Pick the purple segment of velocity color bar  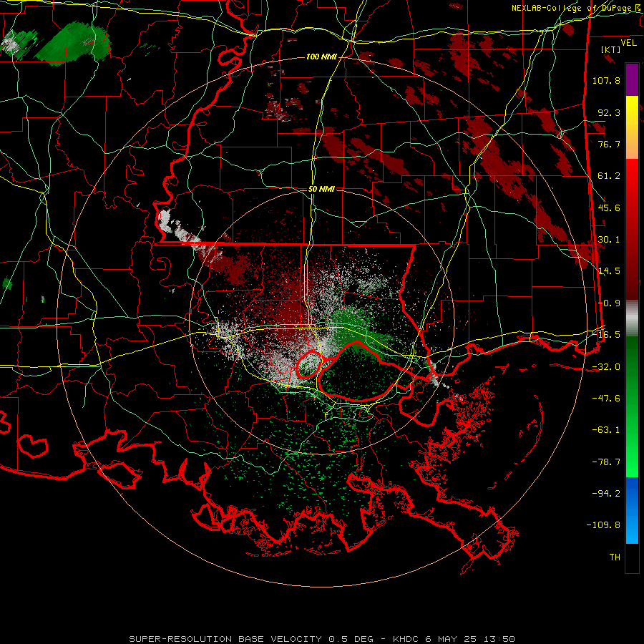[632, 79]
